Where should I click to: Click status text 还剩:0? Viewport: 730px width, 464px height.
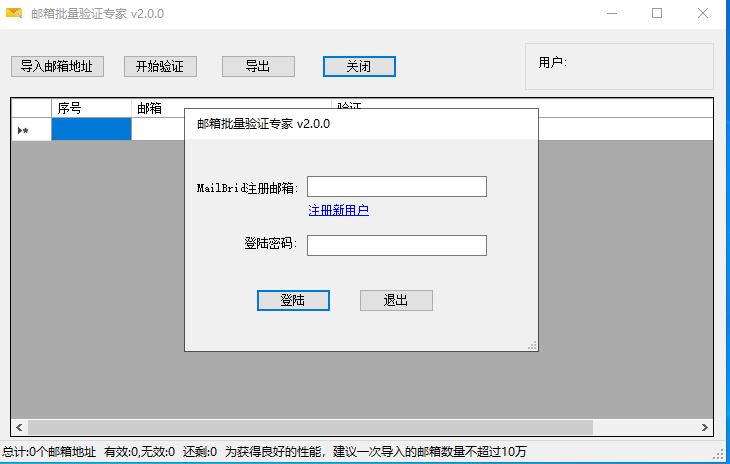pyautogui.click(x=200, y=452)
